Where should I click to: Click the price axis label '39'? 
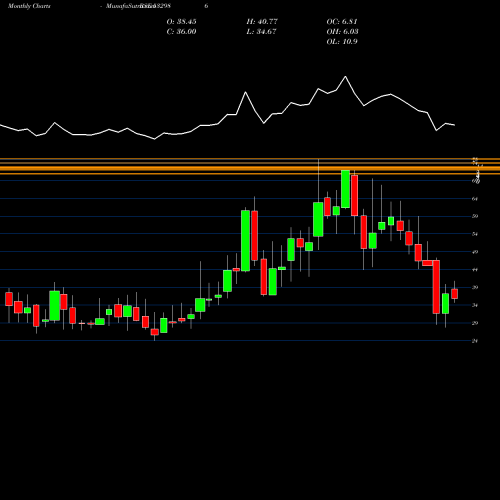[x=475, y=287]
